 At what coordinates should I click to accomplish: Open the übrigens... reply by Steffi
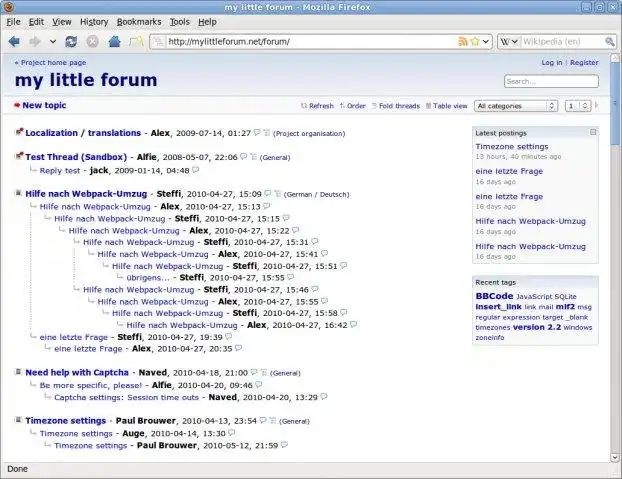148,278
